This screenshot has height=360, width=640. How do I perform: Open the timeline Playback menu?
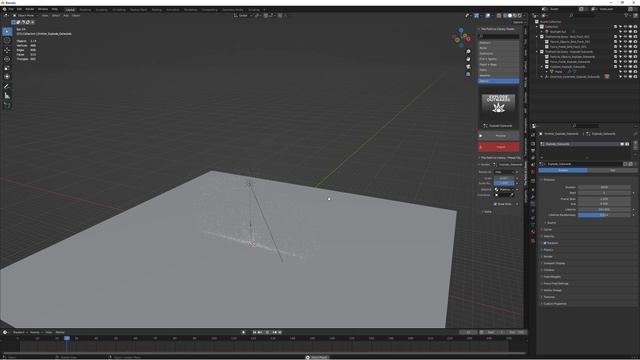[19, 332]
